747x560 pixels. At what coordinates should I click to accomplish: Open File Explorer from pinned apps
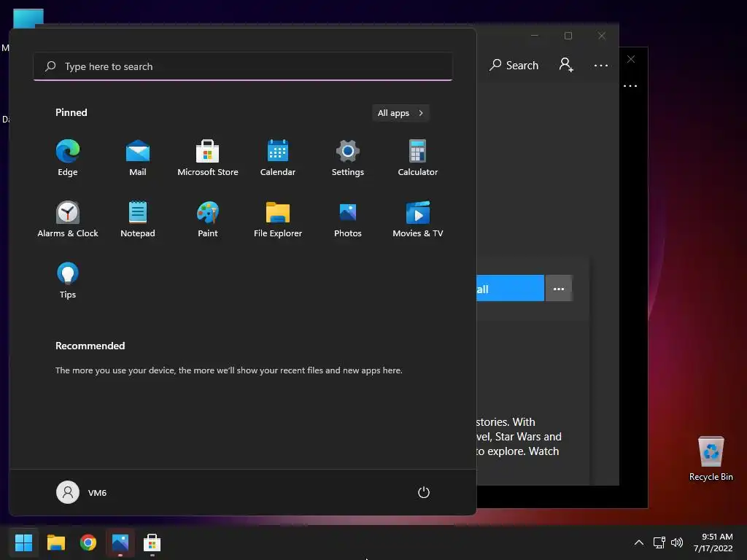coord(278,219)
